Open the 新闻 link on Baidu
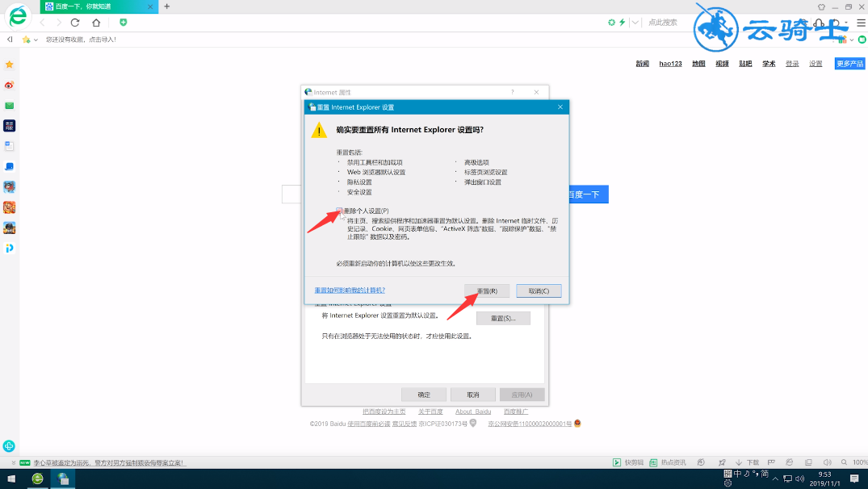868x489 pixels. 642,64
